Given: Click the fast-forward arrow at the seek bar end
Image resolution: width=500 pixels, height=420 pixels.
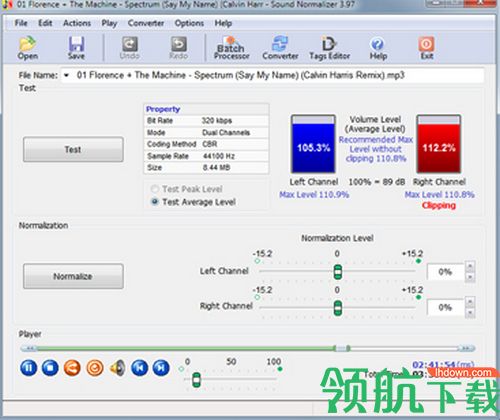Looking at the screenshot, I should pos(466,348).
